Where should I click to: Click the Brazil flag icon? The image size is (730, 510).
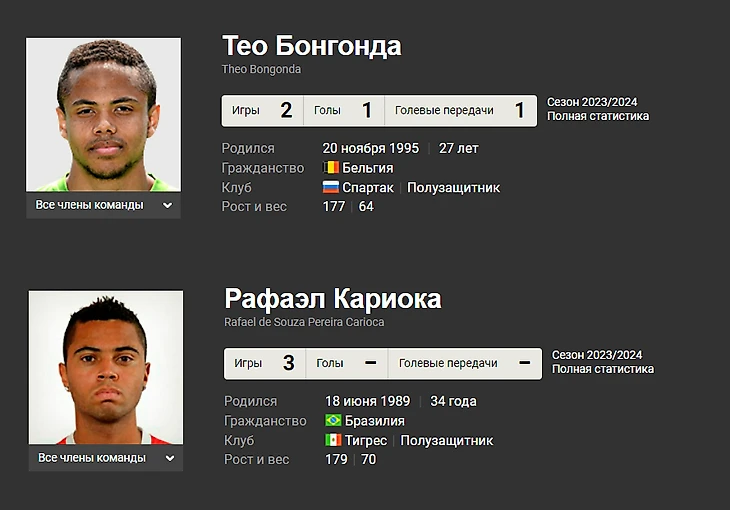[x=333, y=420]
